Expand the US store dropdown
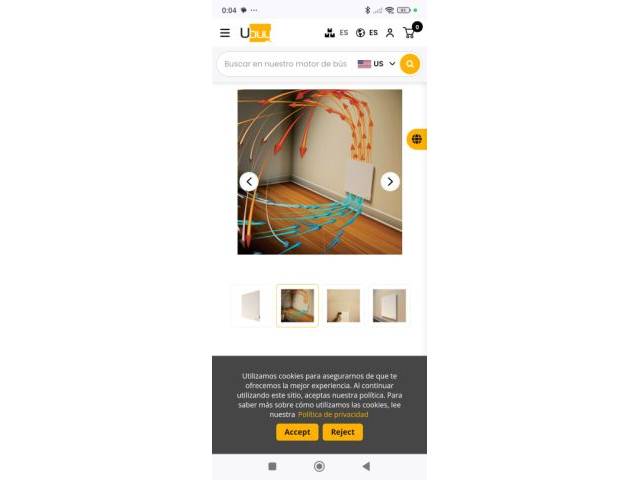Image resolution: width=640 pixels, height=480 pixels. pos(376,64)
